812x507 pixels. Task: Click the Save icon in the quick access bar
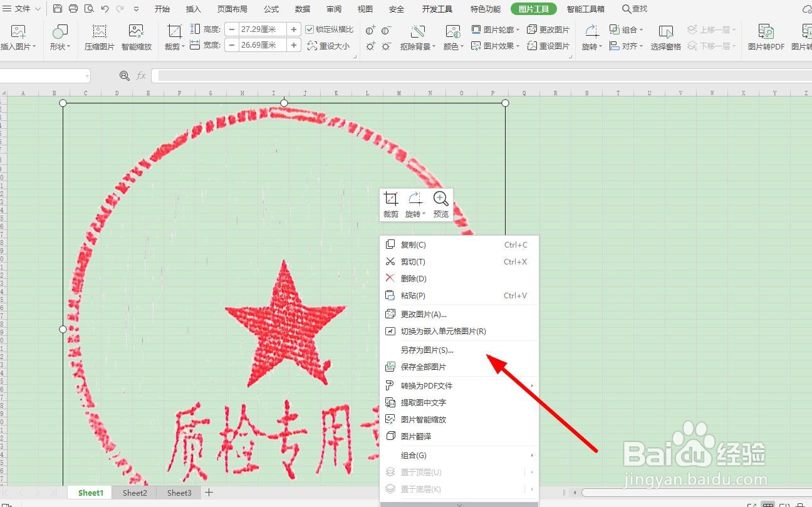pyautogui.click(x=58, y=9)
